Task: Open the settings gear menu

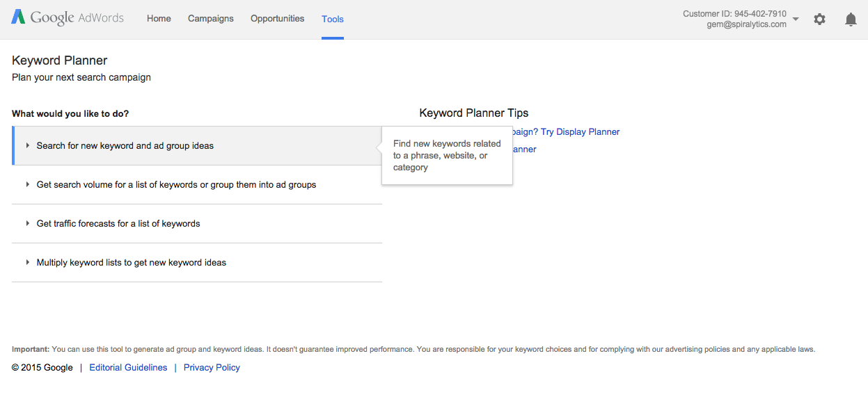Action: [x=820, y=19]
